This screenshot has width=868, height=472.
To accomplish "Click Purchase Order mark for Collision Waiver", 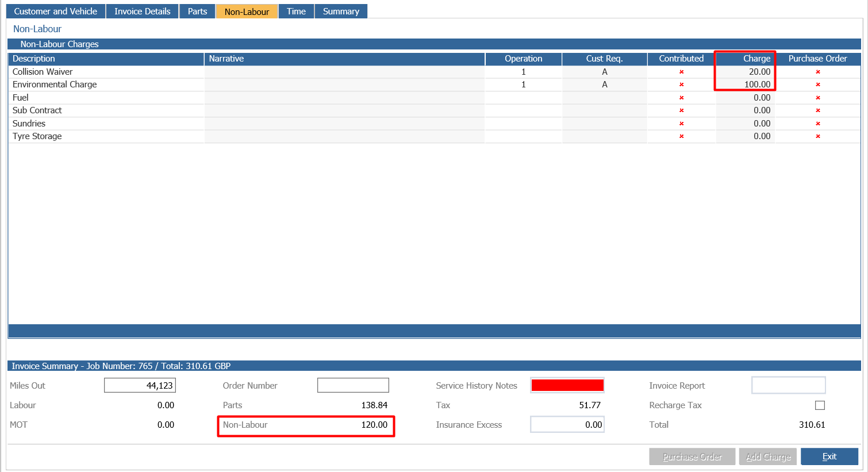I will 817,72.
